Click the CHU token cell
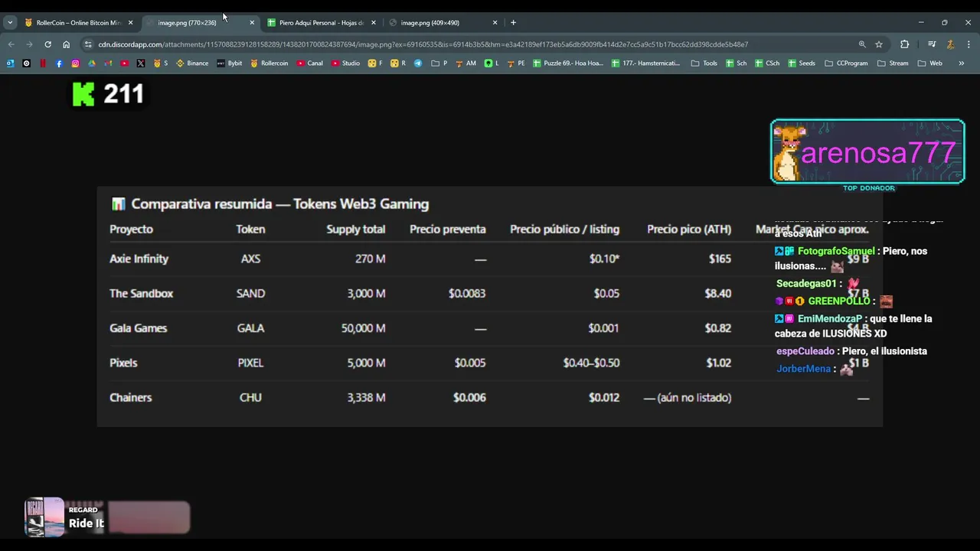The image size is (980, 551). click(250, 397)
